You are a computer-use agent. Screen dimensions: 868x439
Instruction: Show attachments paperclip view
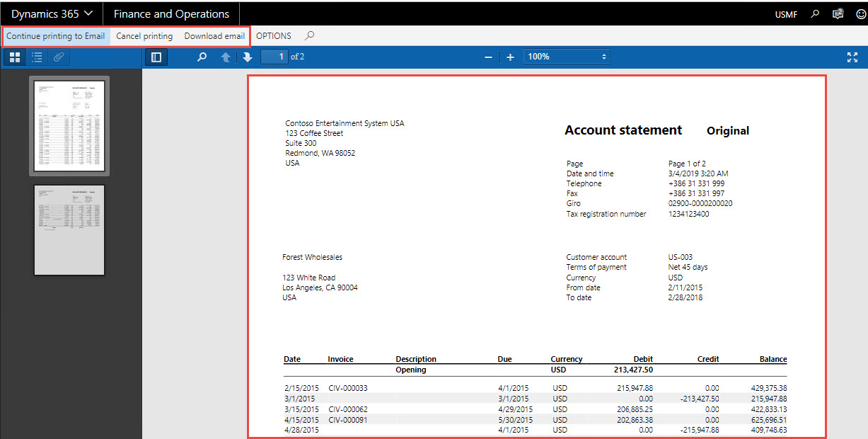pos(59,57)
